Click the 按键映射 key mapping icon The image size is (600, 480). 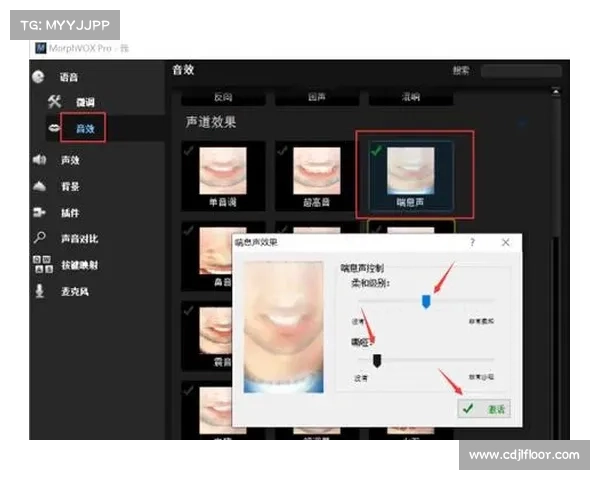(39, 265)
